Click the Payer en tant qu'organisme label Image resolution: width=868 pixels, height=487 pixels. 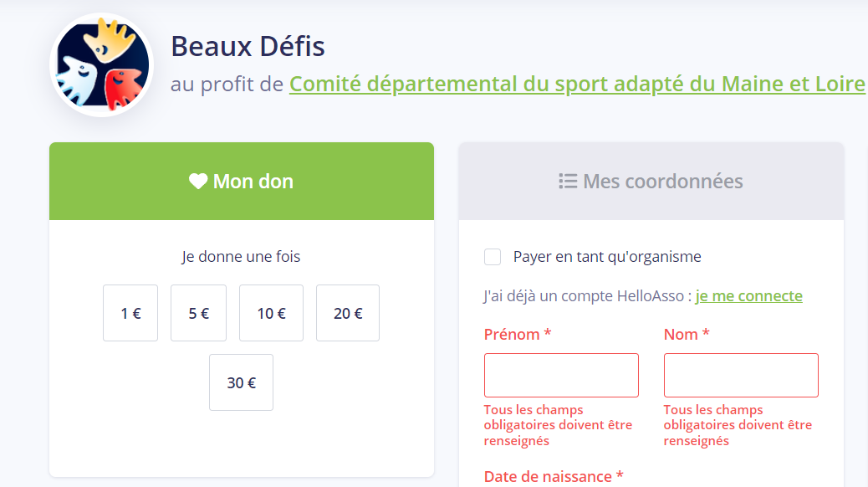[x=607, y=257]
